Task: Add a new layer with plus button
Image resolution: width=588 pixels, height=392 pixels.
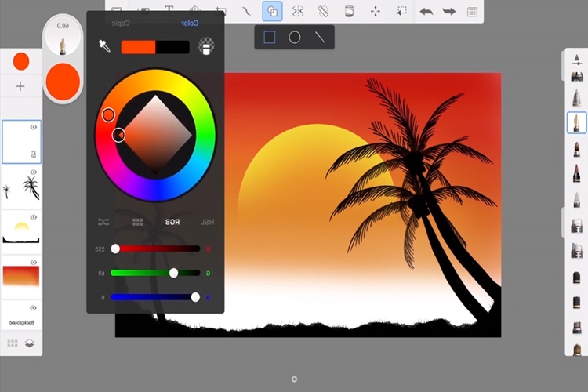Action: click(x=20, y=87)
